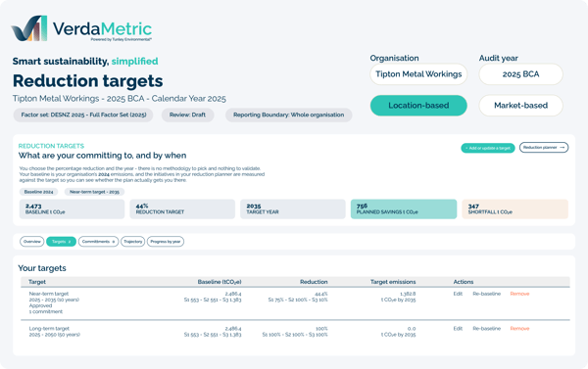Click the Target emissions column header
This screenshot has width=588, height=369.
tap(393, 282)
